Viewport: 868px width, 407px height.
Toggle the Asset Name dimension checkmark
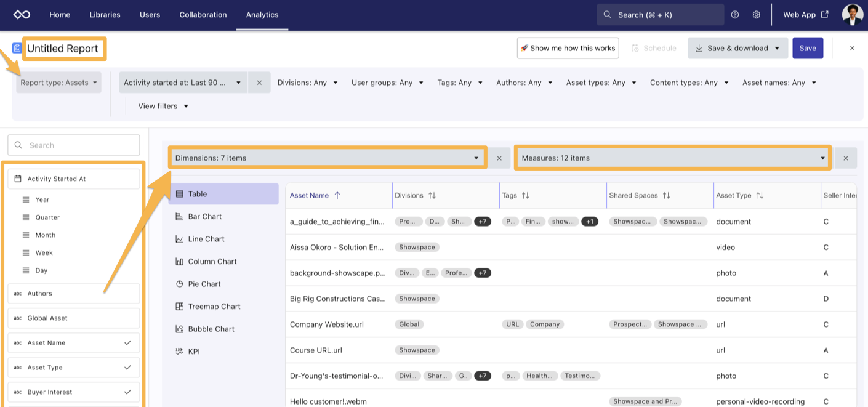pos(127,343)
